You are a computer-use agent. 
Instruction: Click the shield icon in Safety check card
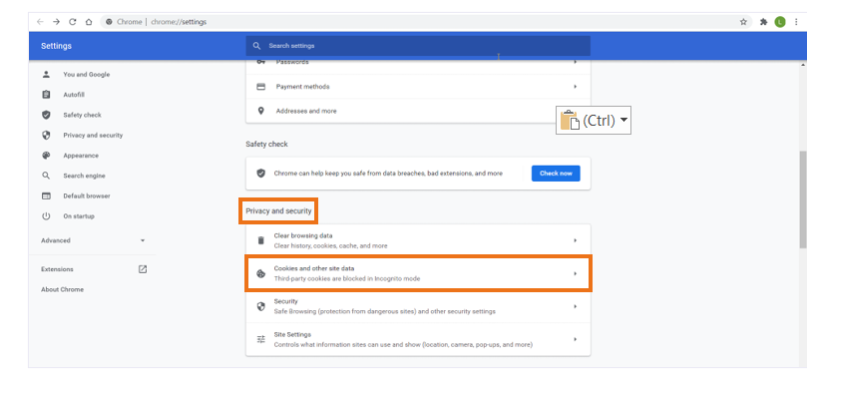[x=261, y=173]
